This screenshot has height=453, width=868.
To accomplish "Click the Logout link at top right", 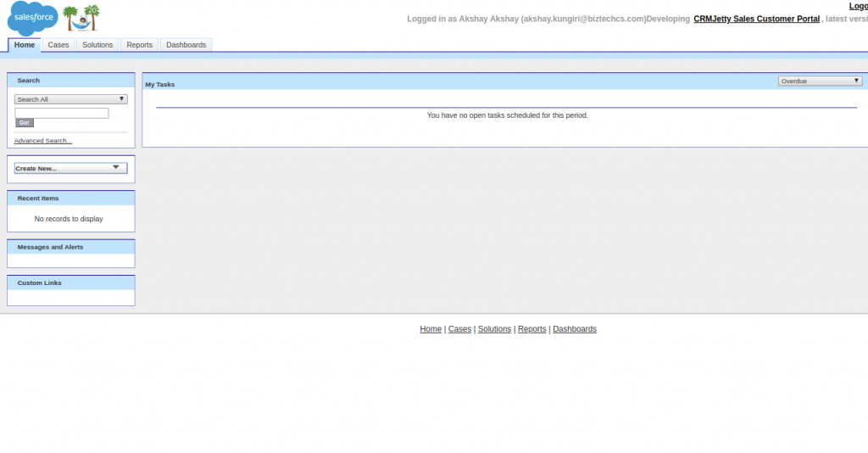I will [858, 6].
